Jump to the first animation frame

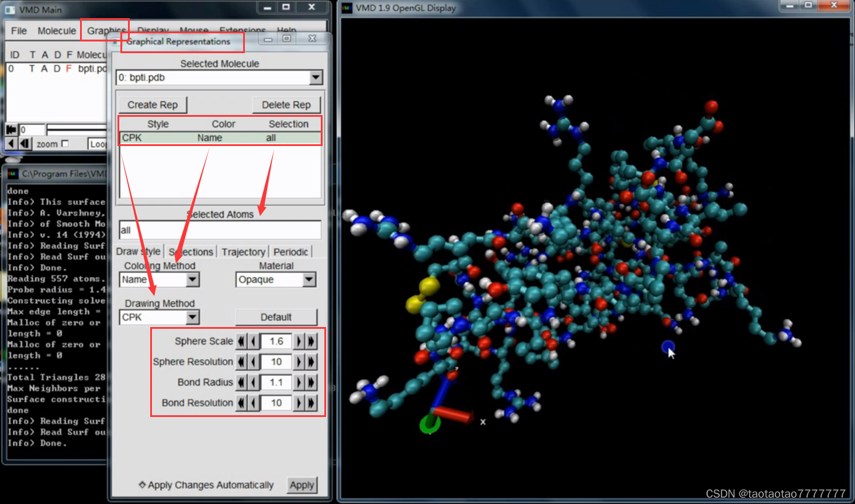coord(11,130)
